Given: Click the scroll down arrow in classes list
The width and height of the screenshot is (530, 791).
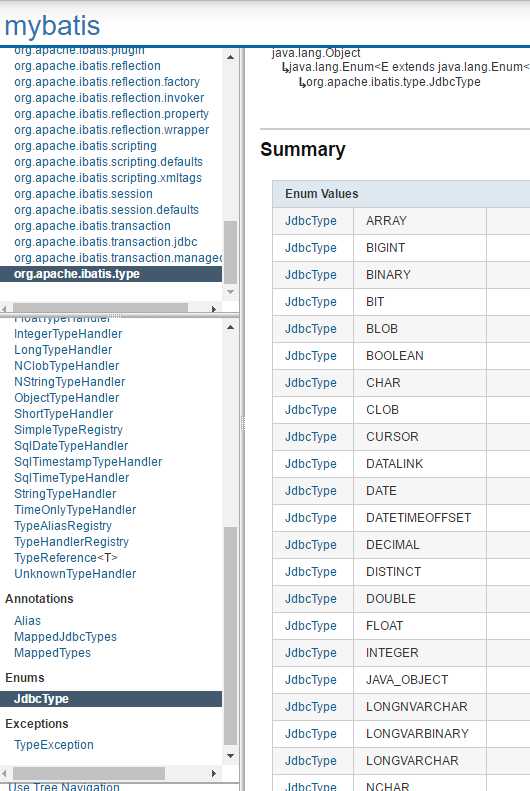Looking at the screenshot, I should (230, 756).
